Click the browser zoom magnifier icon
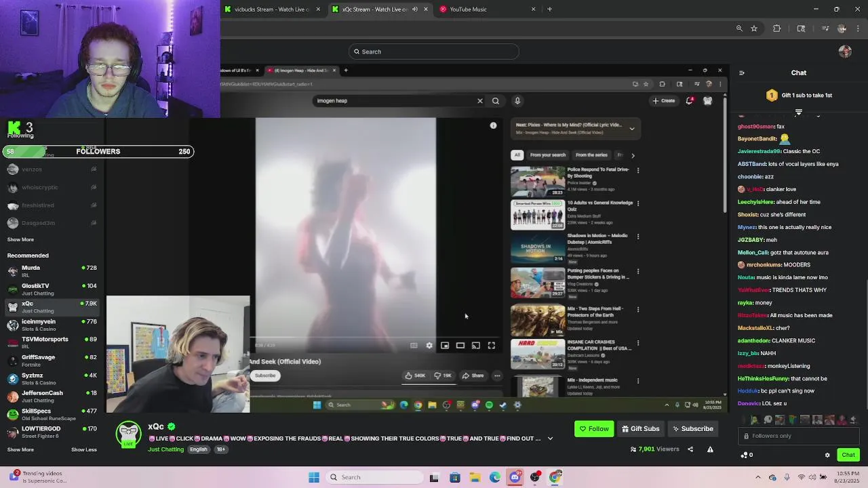The width and height of the screenshot is (868, 488). [739, 28]
